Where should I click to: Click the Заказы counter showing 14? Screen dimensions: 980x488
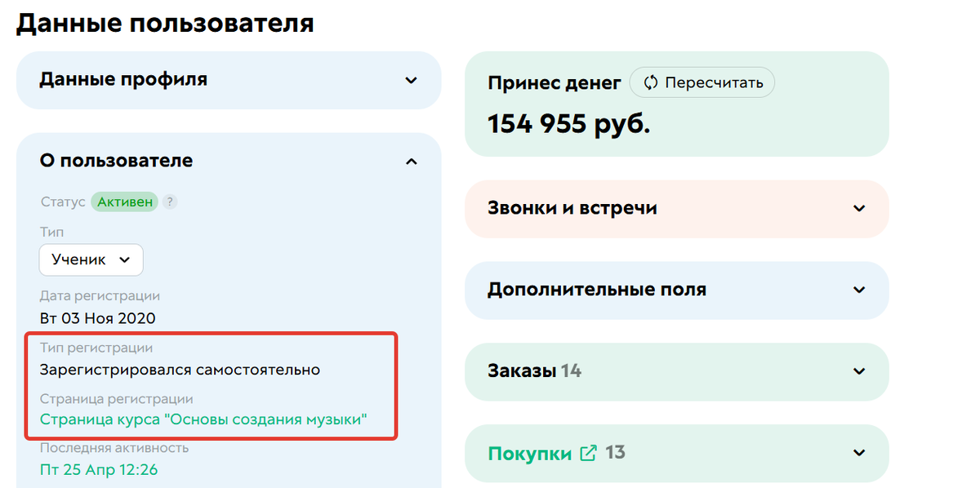[572, 371]
